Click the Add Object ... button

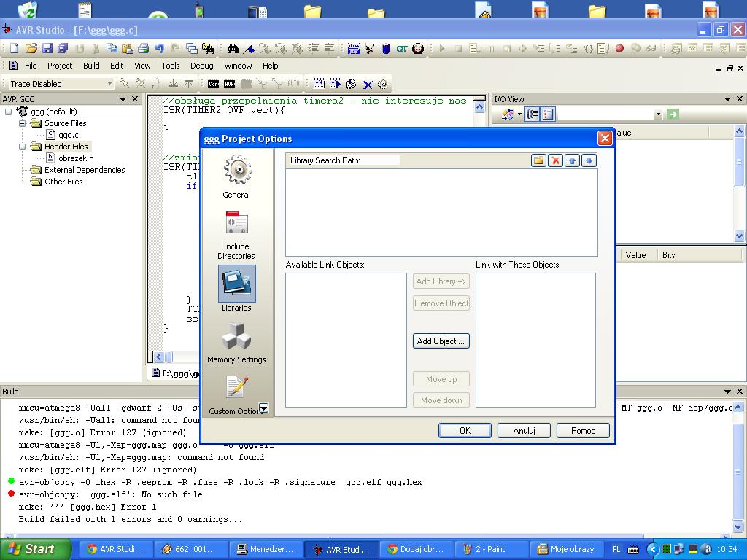pyautogui.click(x=441, y=341)
